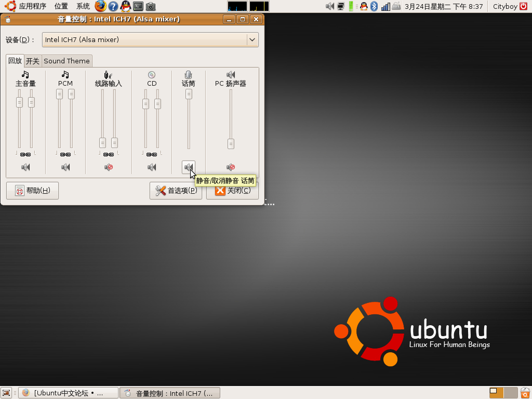The width and height of the screenshot is (532, 399).
Task: Click the green battery tray icon
Action: point(351,6)
